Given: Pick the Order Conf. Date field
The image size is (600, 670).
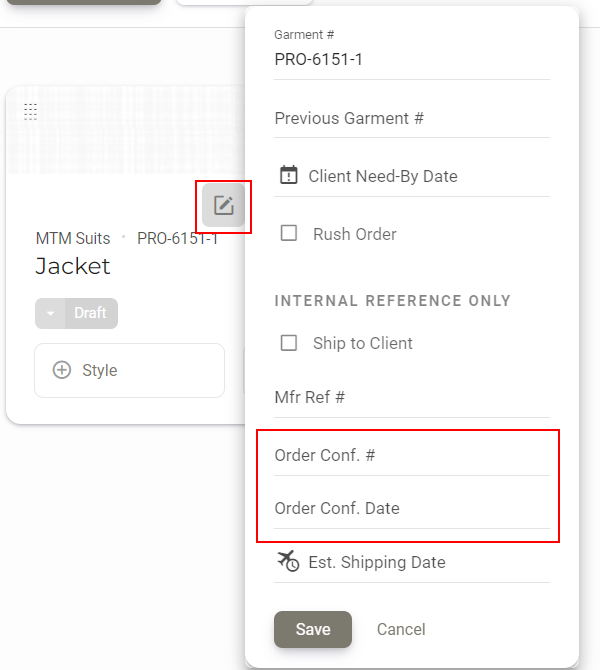Looking at the screenshot, I should tap(412, 508).
